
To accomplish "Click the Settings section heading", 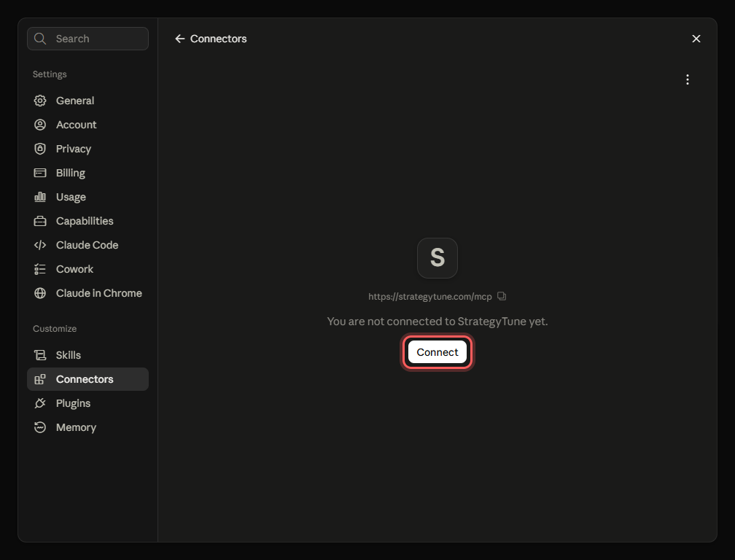I will pos(50,74).
